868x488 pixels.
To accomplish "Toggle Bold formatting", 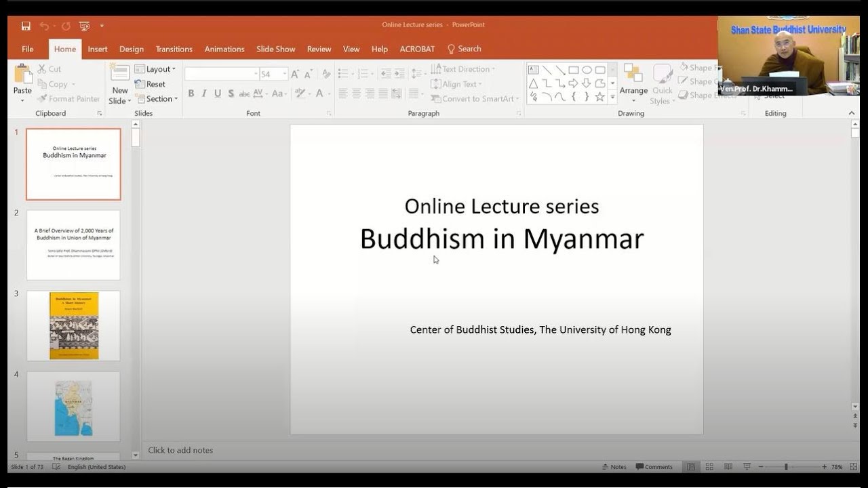I will click(191, 94).
